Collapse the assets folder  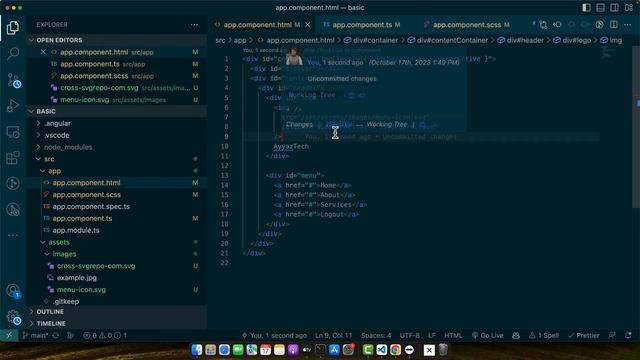[116, 242]
